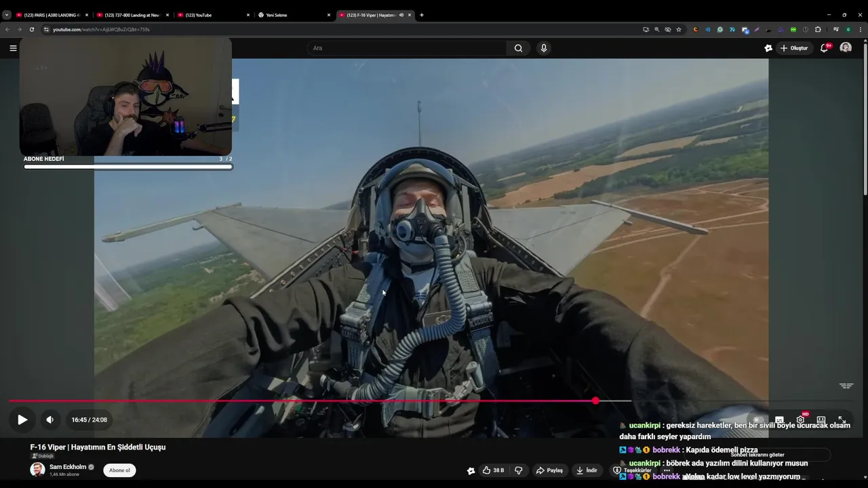Open the browser Extensions puzzle icon
868x488 pixels.
pos(818,29)
